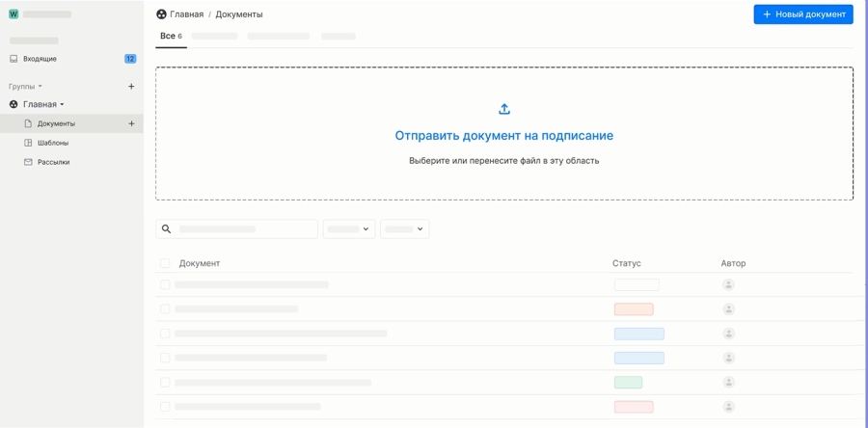Click the author avatar in the second document row
The width and height of the screenshot is (868, 428).
[728, 309]
